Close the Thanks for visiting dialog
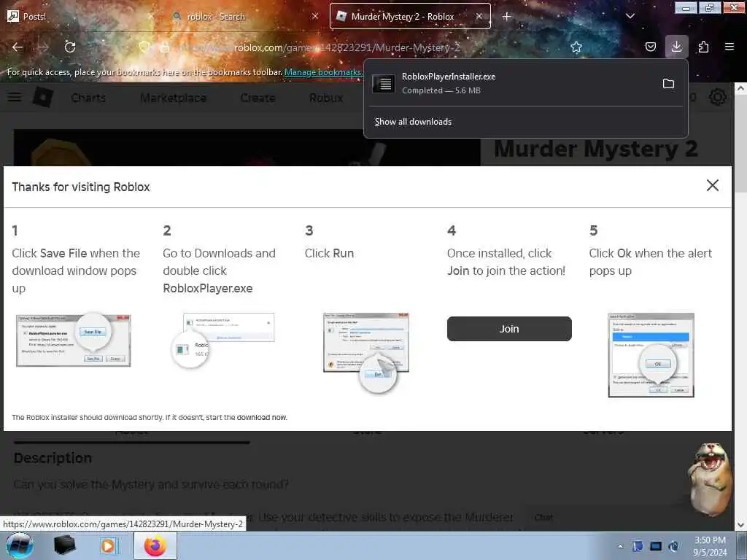747x560 pixels. [712, 185]
